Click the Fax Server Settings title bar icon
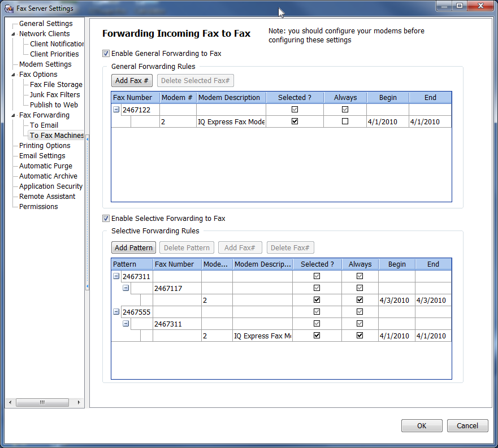Image resolution: width=498 pixels, height=448 pixels. [x=9, y=8]
